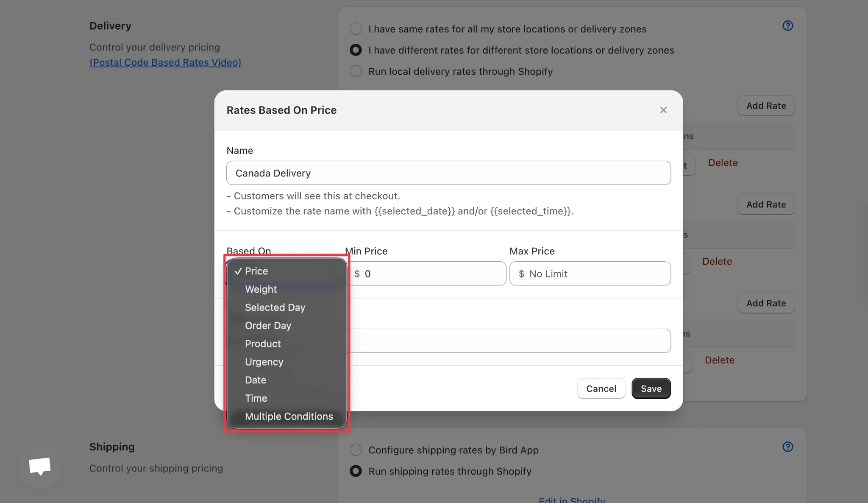
Task: Open the chat support bubble
Action: [40, 467]
